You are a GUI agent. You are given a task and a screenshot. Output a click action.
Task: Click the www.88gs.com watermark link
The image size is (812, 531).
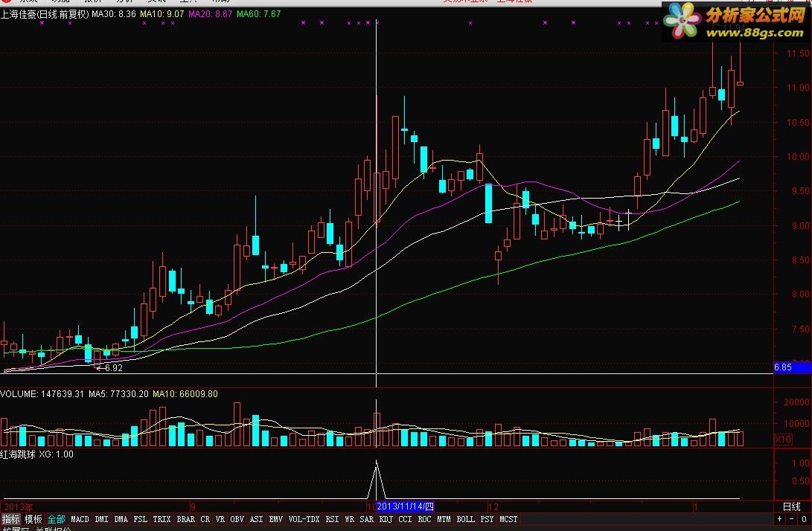pos(755,33)
